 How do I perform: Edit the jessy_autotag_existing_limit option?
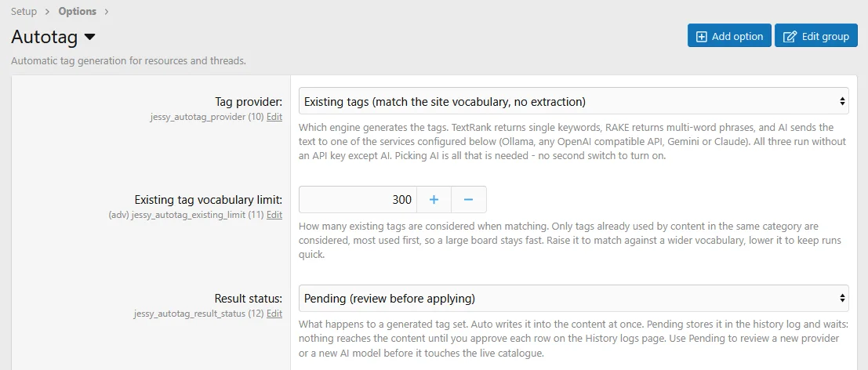coord(274,215)
